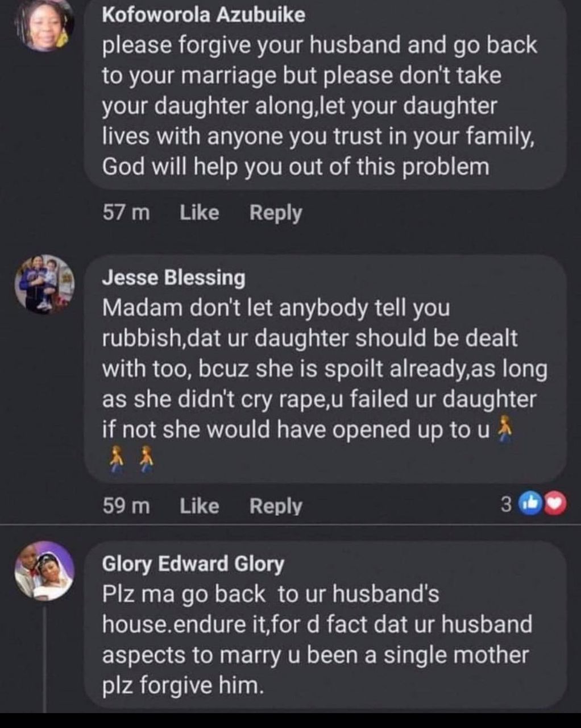Click the red heart reaction icon
The image size is (581, 728).
pos(555,504)
